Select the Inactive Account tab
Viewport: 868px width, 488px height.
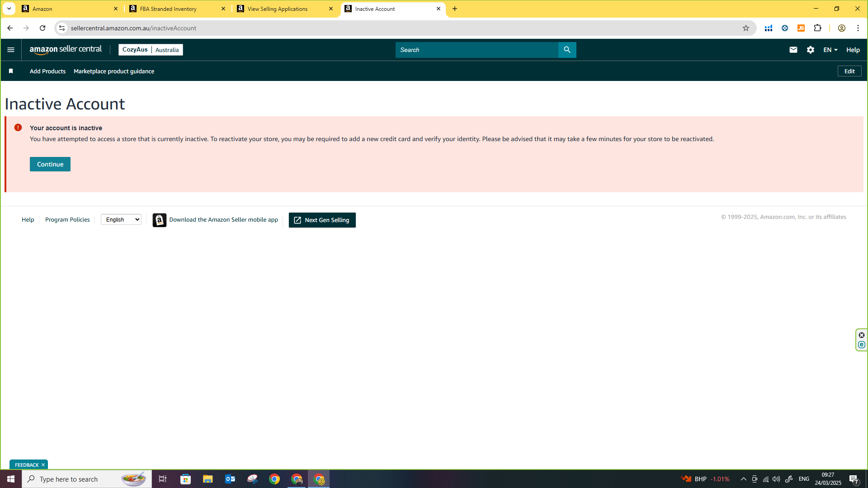393,9
